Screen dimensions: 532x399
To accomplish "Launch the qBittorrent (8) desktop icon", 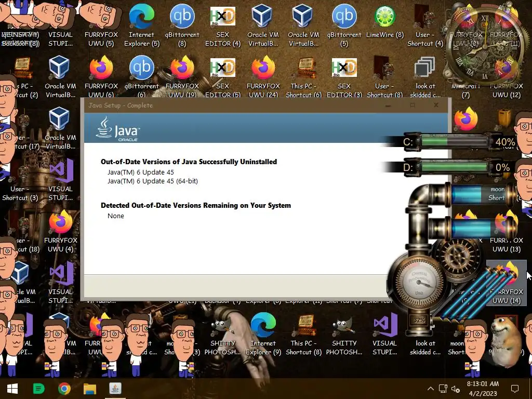I will [x=182, y=25].
